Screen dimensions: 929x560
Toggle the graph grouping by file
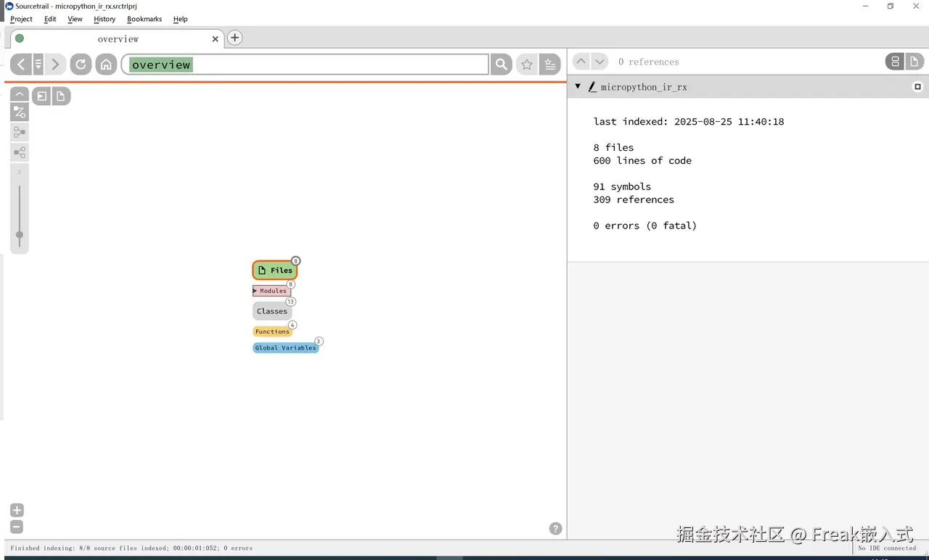(x=60, y=96)
